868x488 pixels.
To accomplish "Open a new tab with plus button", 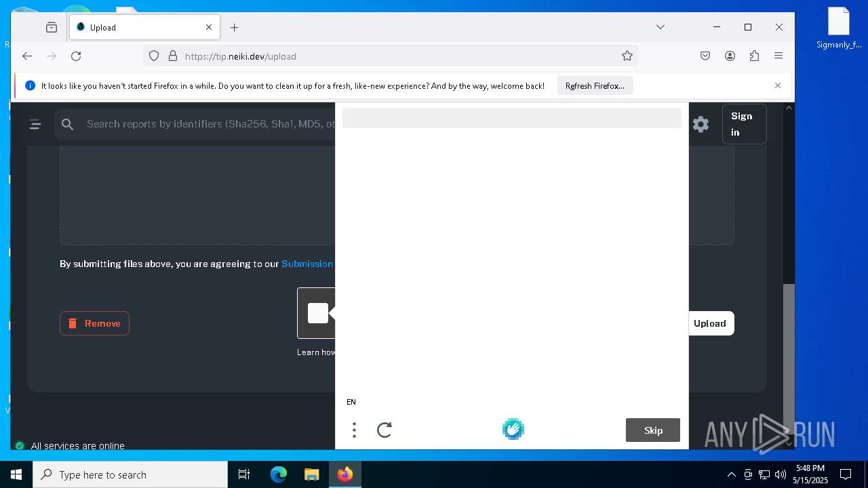I will (x=235, y=27).
